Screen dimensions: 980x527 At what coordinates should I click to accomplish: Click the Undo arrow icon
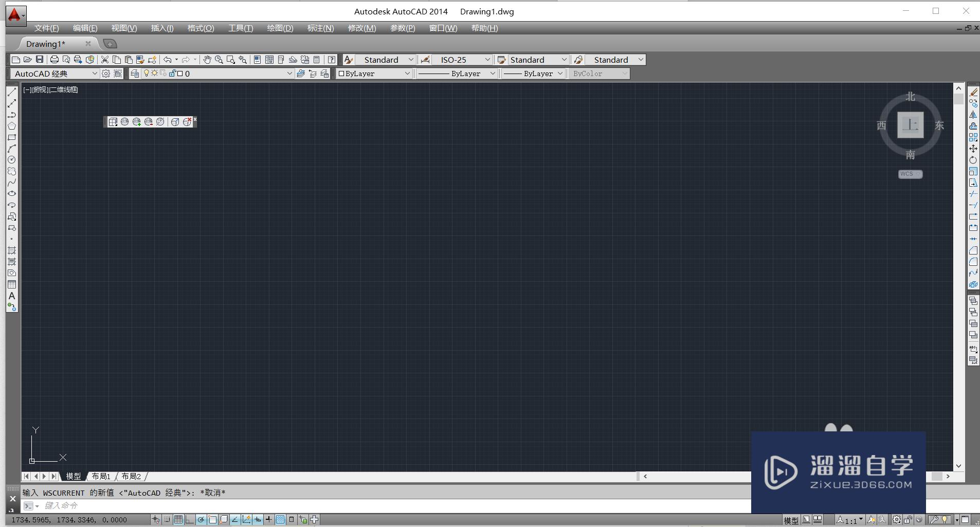pos(168,60)
